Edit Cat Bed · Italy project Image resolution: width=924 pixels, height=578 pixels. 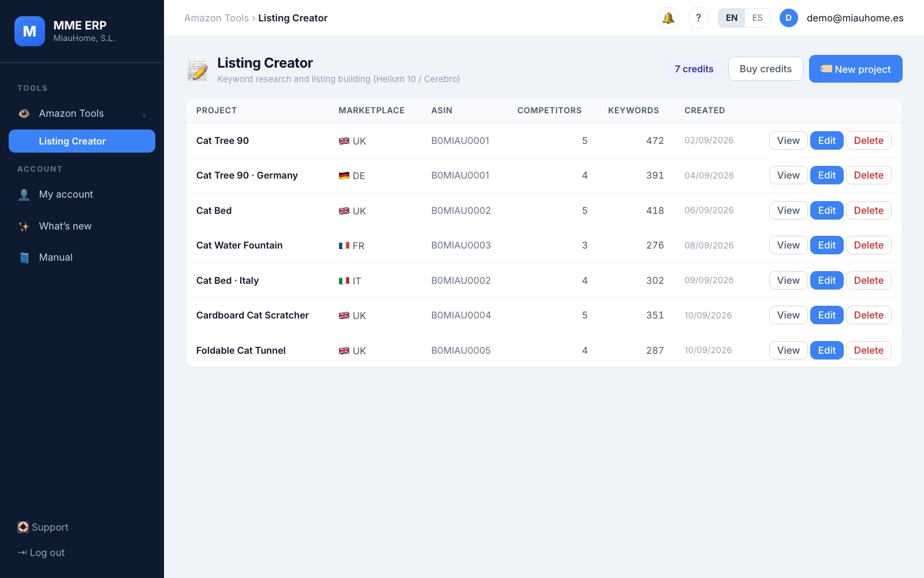(x=826, y=280)
